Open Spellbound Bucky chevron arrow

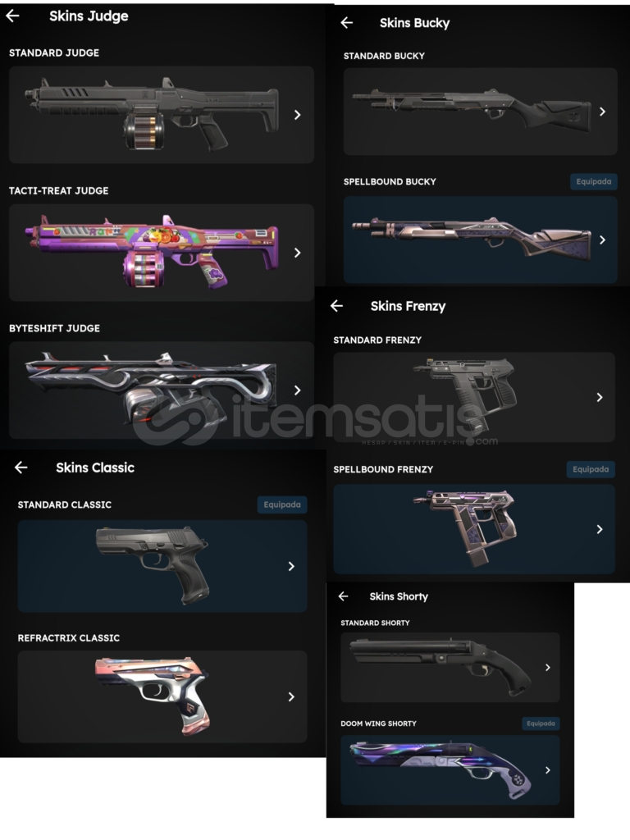(x=602, y=240)
